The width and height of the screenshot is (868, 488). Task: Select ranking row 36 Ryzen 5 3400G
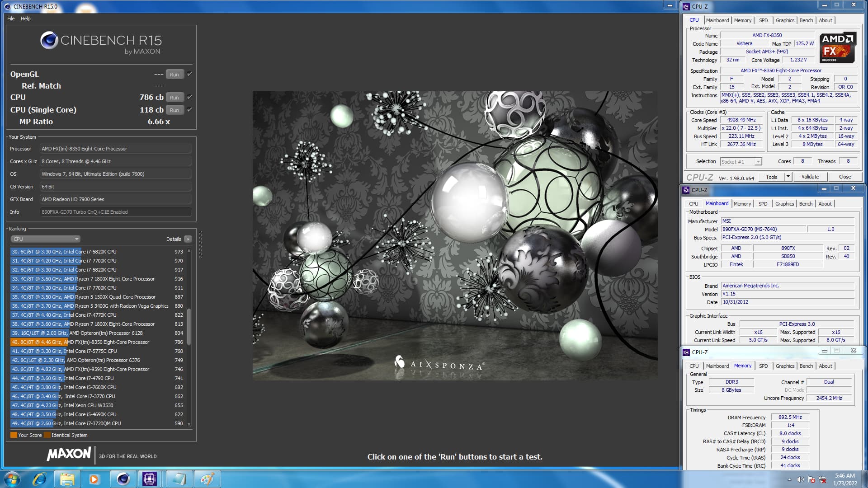(x=97, y=306)
